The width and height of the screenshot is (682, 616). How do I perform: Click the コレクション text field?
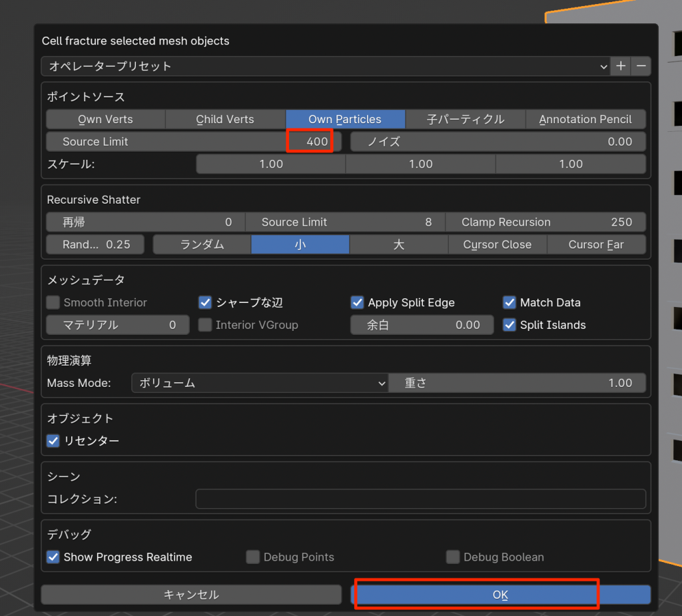click(420, 499)
